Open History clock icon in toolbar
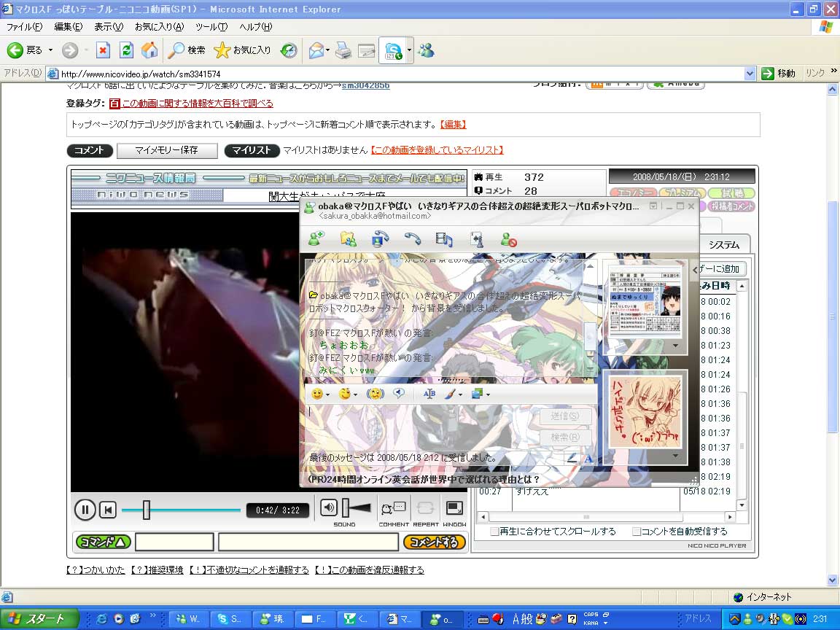 (x=289, y=50)
